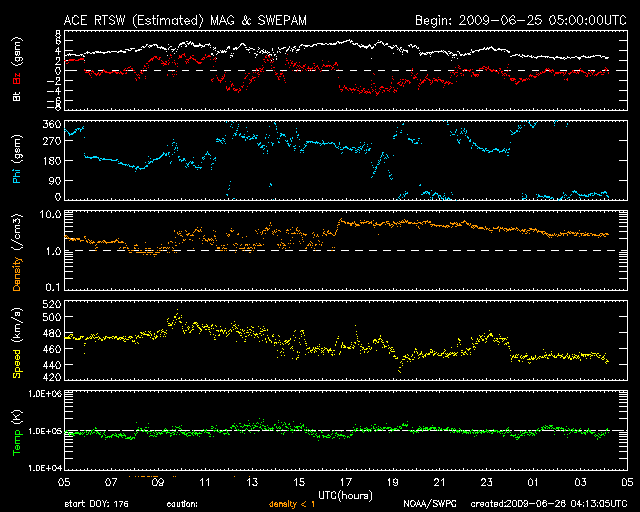Click the 'UTC(hours)' x-axis label
This screenshot has width=640, height=512.
tap(345, 496)
